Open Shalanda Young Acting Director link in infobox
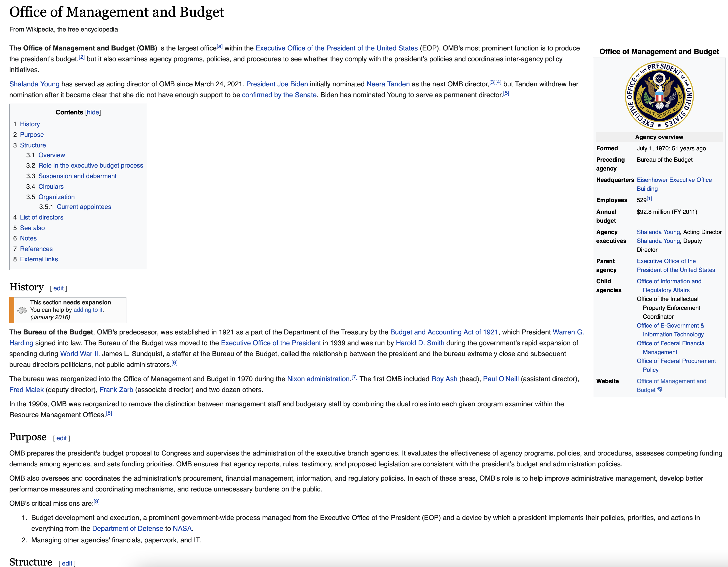Image resolution: width=728 pixels, height=567 pixels. [658, 232]
